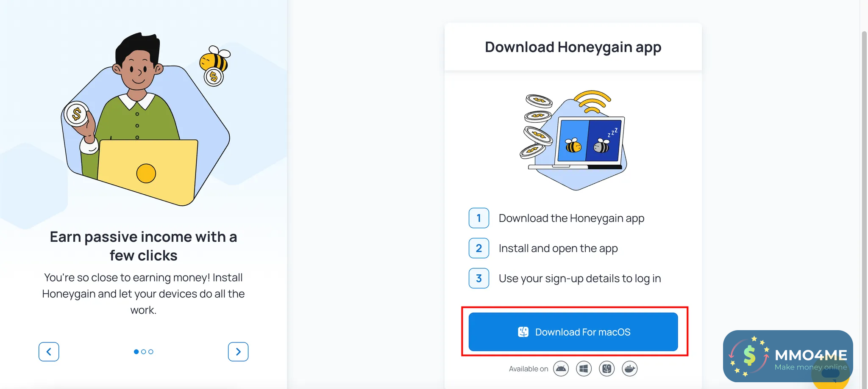Click the Windows platform icon
Image resolution: width=868 pixels, height=389 pixels.
(x=584, y=369)
